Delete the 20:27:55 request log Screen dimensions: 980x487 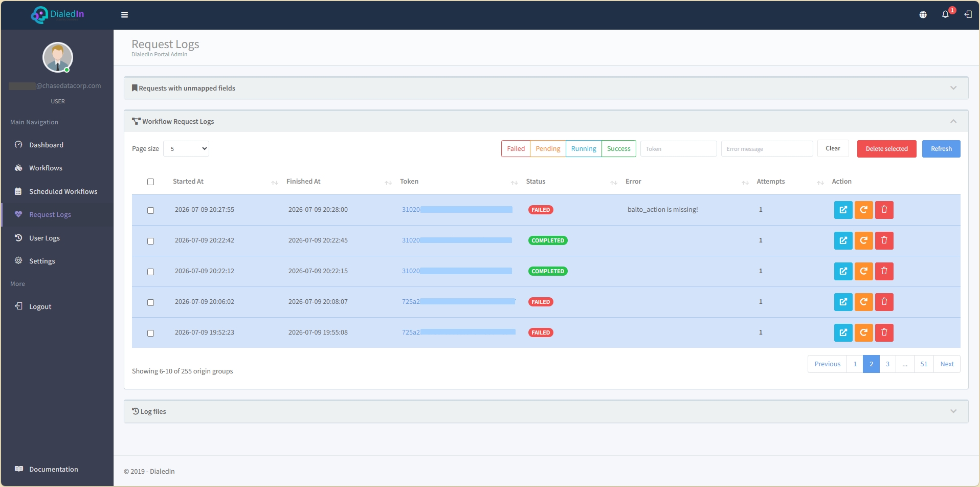point(884,210)
